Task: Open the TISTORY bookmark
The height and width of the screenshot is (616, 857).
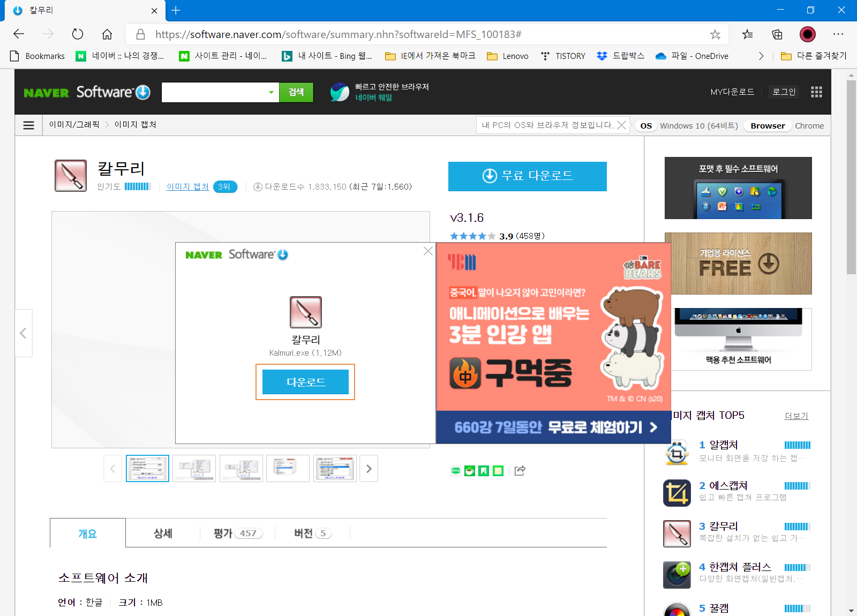Action: pos(563,56)
